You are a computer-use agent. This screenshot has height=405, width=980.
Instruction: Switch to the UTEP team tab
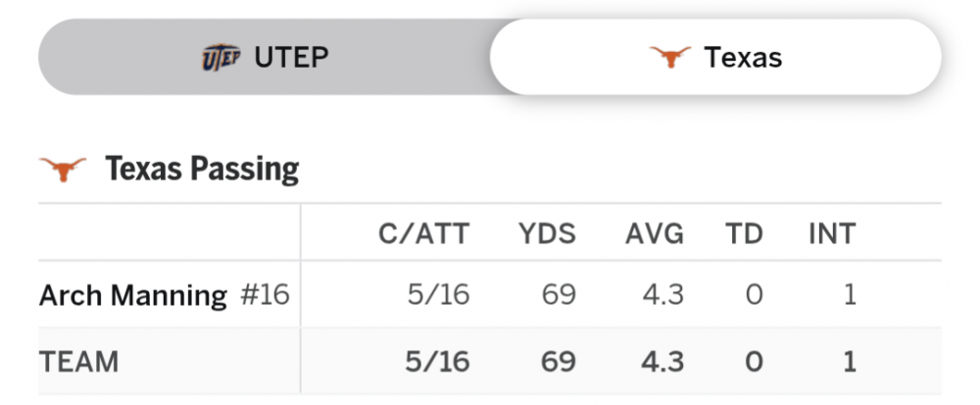(x=264, y=57)
